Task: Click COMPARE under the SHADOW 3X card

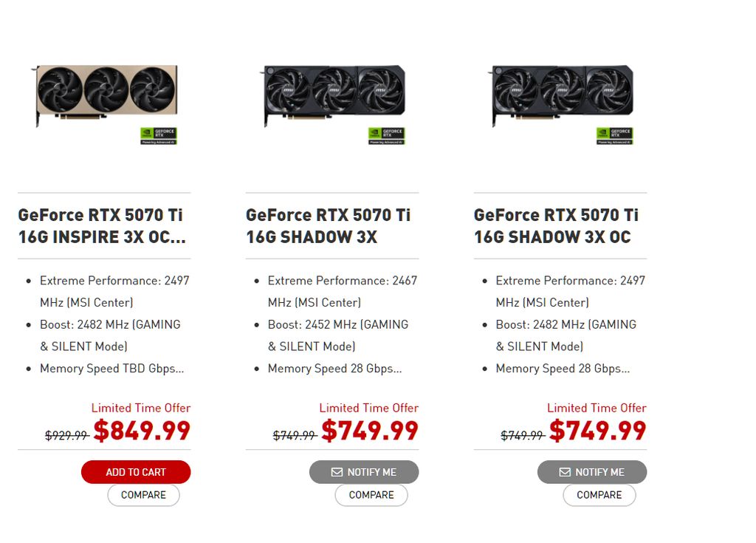Action: (x=371, y=495)
